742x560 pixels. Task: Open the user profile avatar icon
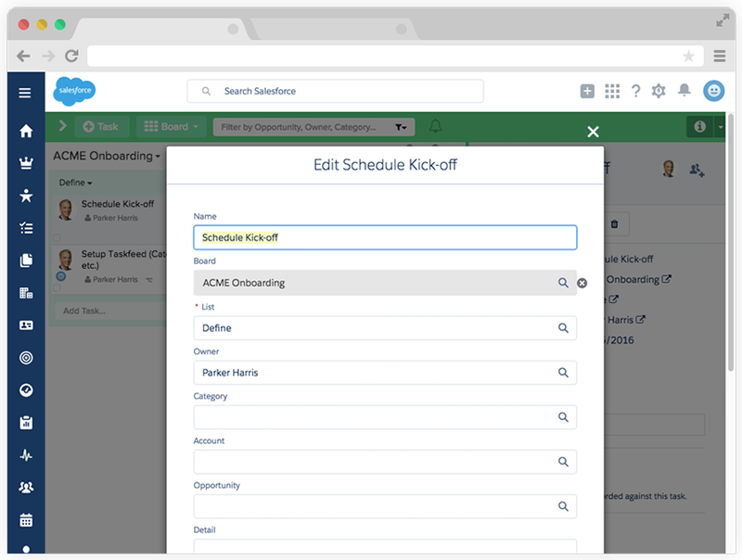[713, 91]
